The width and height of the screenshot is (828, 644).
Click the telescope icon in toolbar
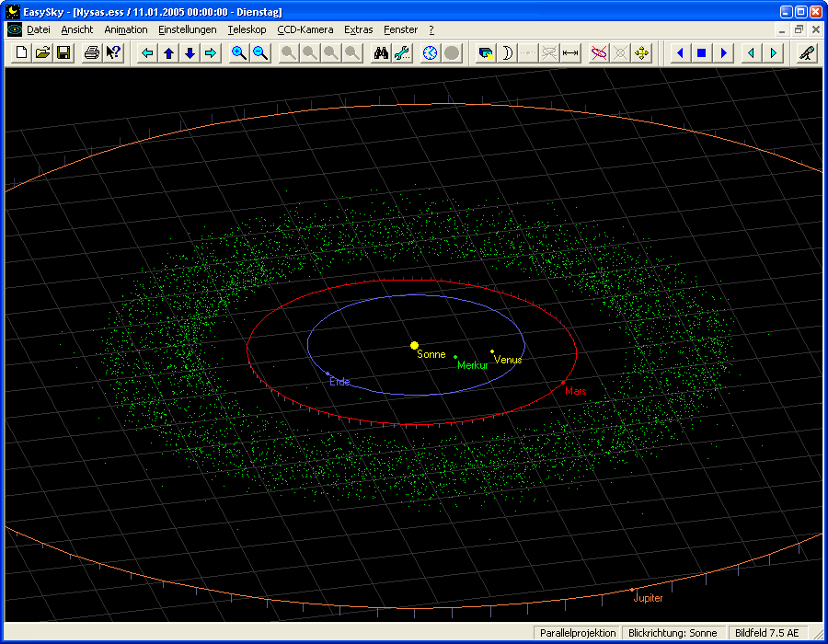(806, 53)
